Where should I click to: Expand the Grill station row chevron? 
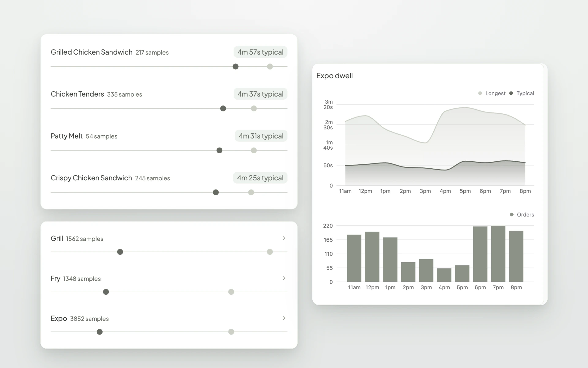284,238
